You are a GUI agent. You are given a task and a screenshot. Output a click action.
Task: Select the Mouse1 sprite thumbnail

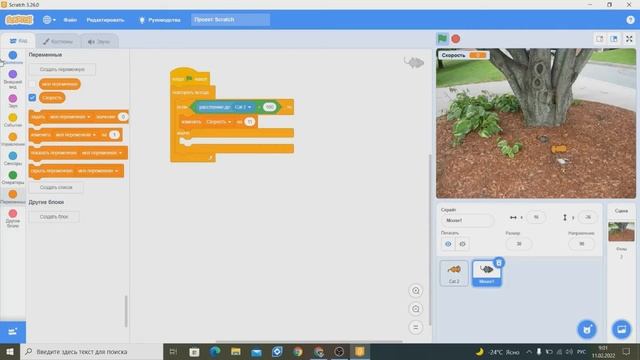(x=487, y=273)
